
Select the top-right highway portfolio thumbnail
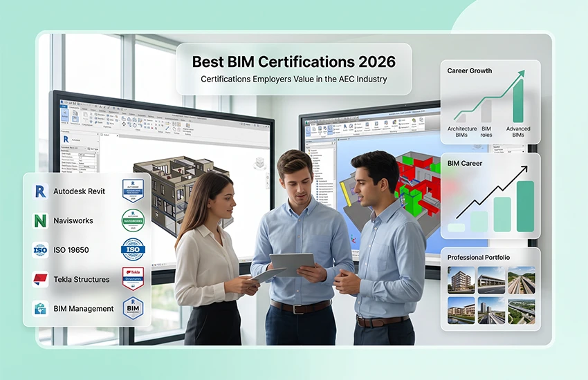[522, 280]
